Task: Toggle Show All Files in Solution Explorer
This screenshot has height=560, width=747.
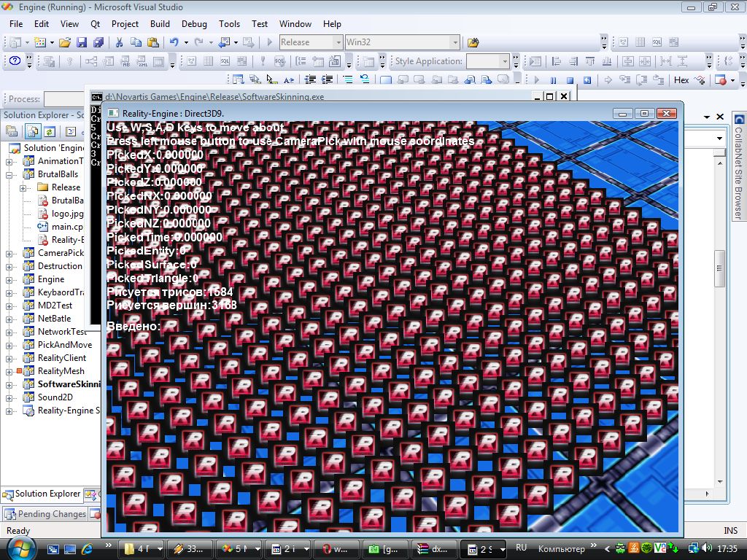Action: (x=32, y=132)
